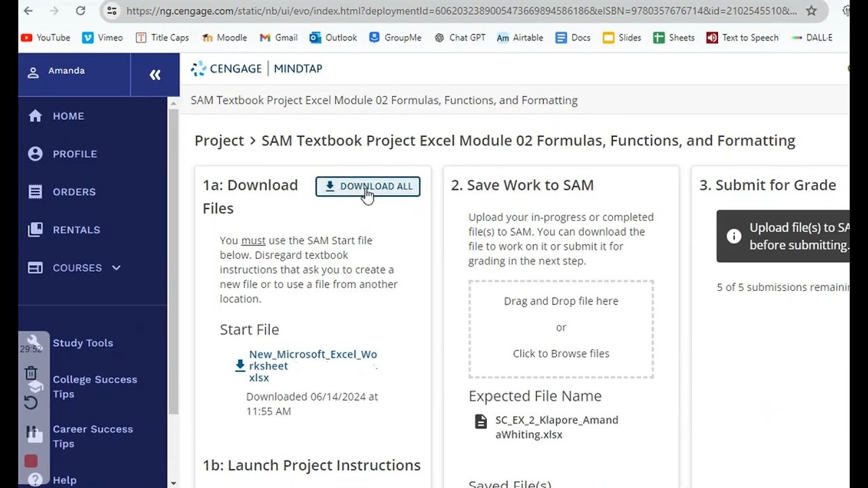Open RENTALS in the sidebar
The height and width of the screenshot is (488, 868).
tap(64, 230)
